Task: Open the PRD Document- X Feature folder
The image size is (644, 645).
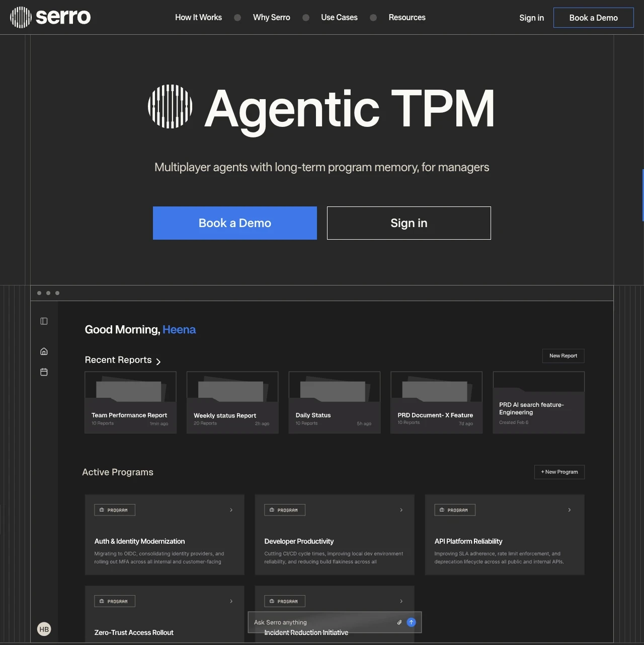Action: 437,402
